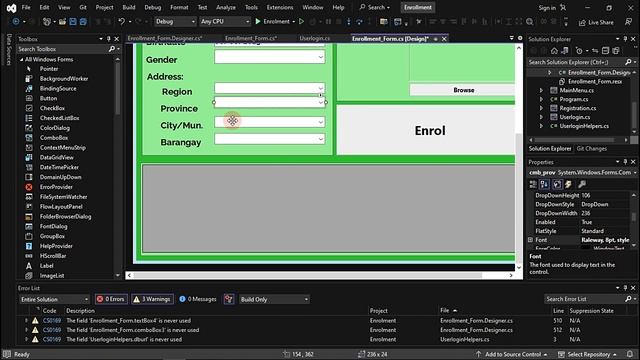640x360 pixels.
Task: Open the Format menu
Action: (179, 7)
